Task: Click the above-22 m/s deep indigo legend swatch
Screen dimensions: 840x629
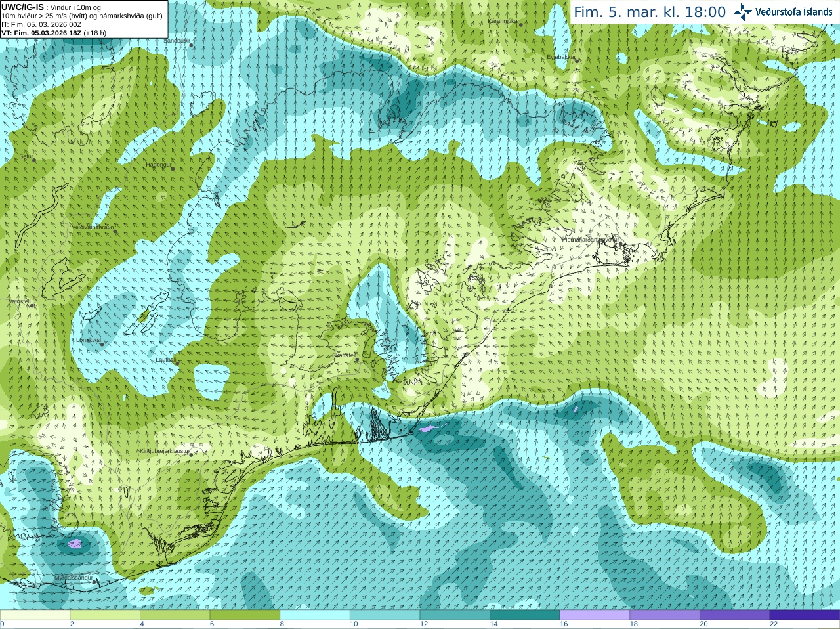Action: 805,615
